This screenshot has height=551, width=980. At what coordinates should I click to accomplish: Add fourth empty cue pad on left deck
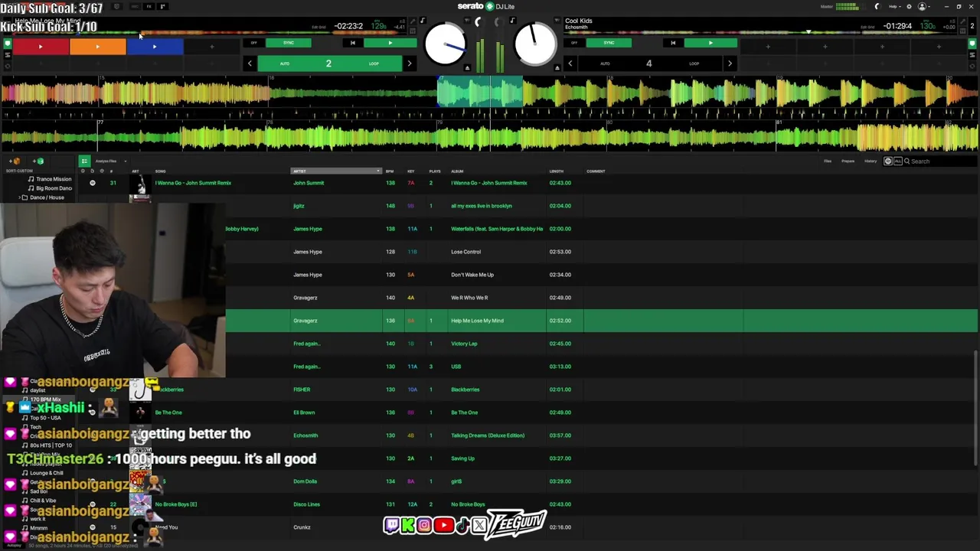click(x=212, y=47)
